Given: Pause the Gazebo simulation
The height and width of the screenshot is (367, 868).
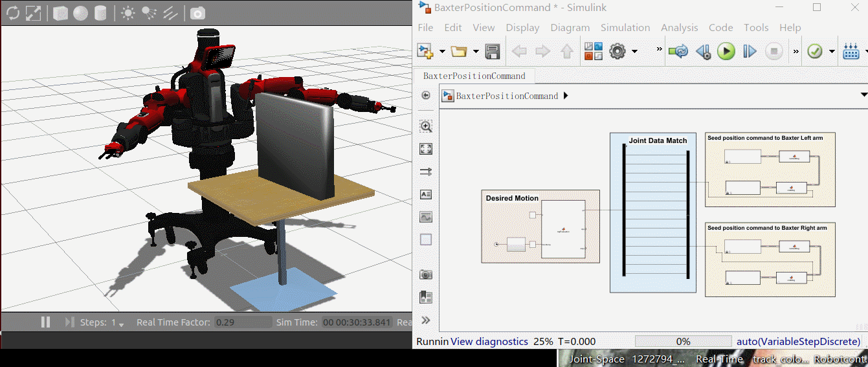Looking at the screenshot, I should [x=46, y=322].
